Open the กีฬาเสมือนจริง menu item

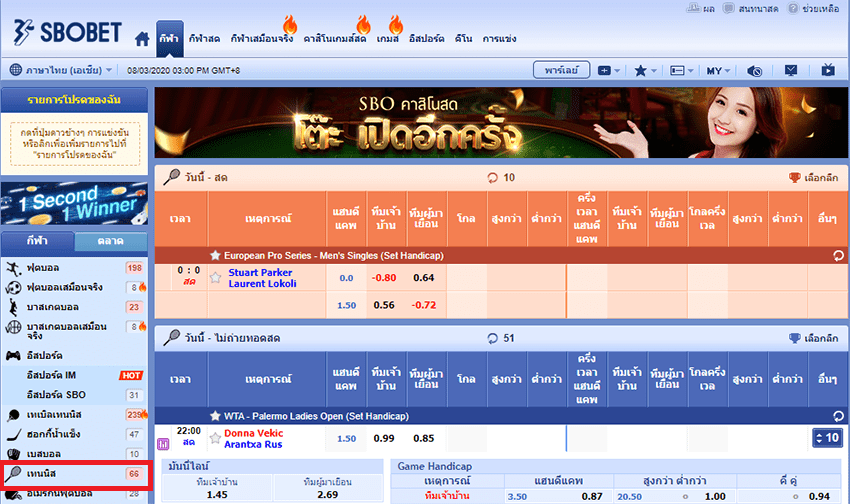pos(261,38)
